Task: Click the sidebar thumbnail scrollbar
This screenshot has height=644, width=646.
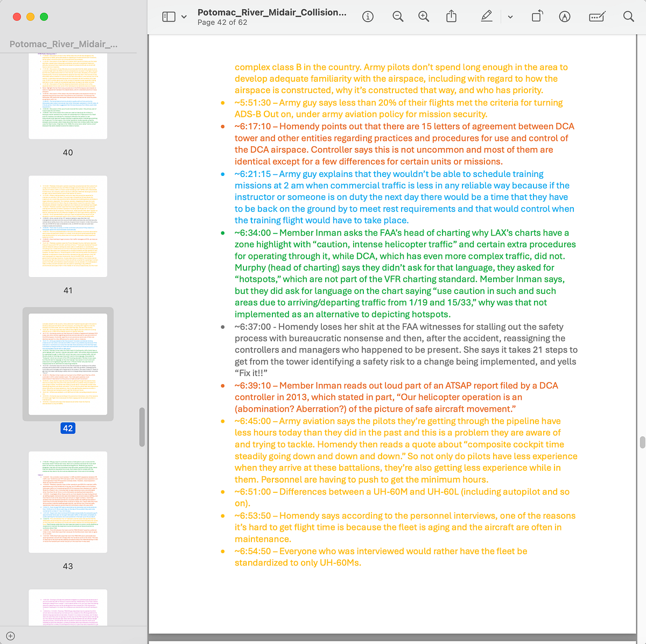Action: coord(142,427)
